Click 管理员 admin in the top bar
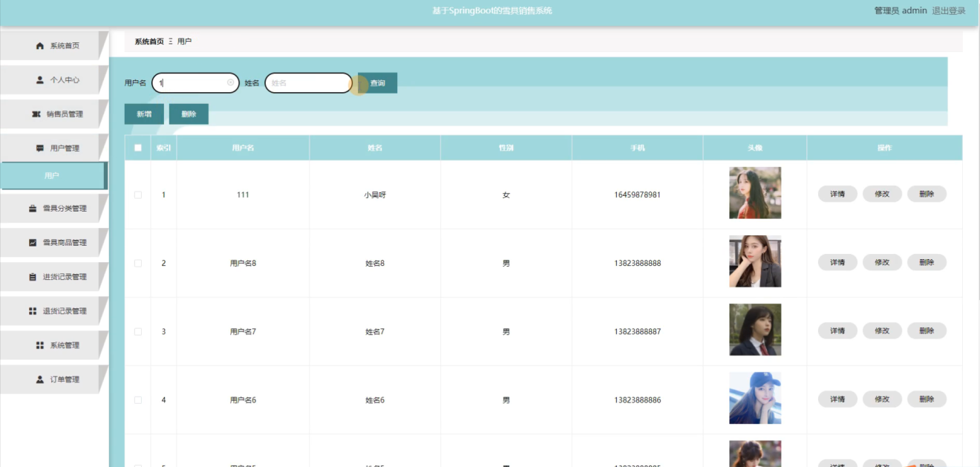Screen dimensions: 980x467 [x=901, y=10]
